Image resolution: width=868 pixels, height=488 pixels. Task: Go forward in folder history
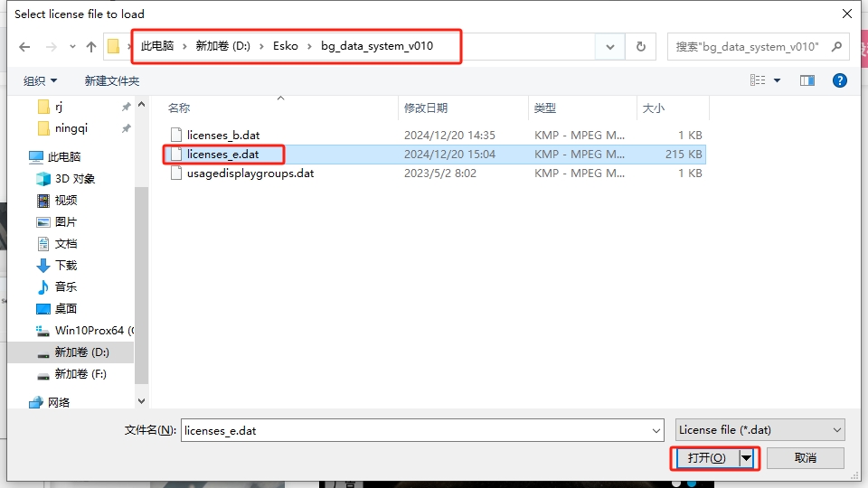coord(51,47)
